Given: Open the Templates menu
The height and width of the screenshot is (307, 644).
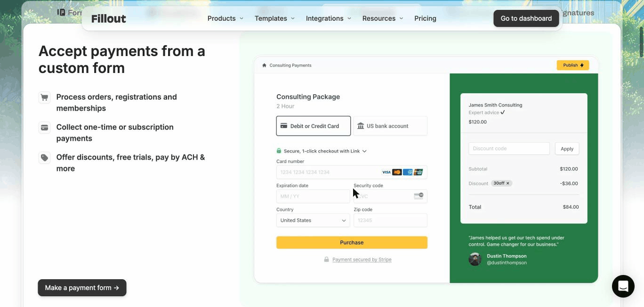Looking at the screenshot, I should point(274,18).
